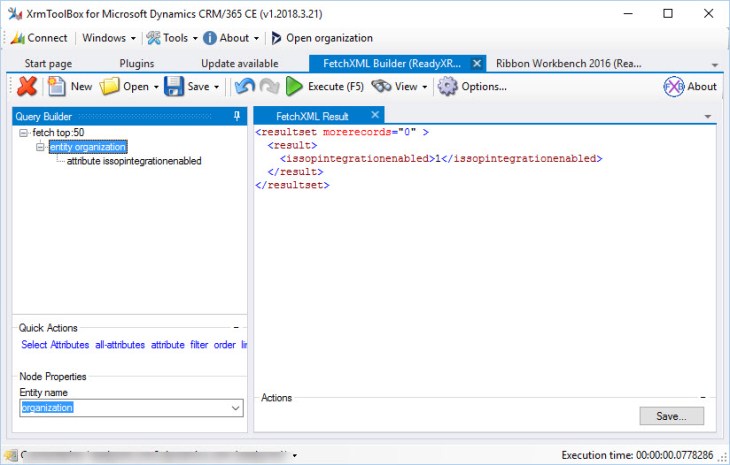Click the About FXB icon
This screenshot has width=730, height=465.
674,87
